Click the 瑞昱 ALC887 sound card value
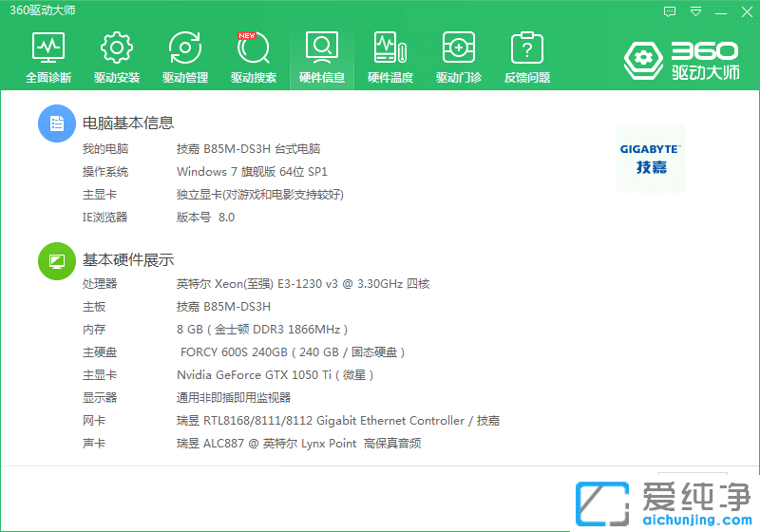 (x=298, y=444)
